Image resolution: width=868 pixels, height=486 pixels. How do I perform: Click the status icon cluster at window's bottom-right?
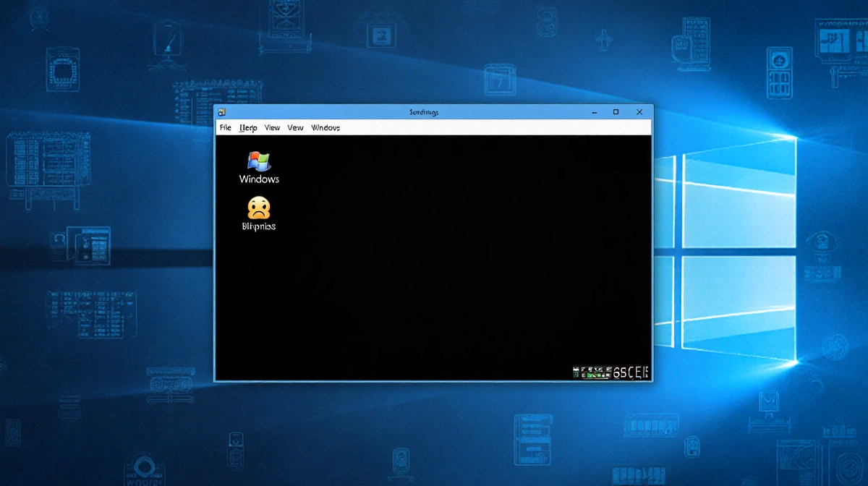tap(591, 372)
